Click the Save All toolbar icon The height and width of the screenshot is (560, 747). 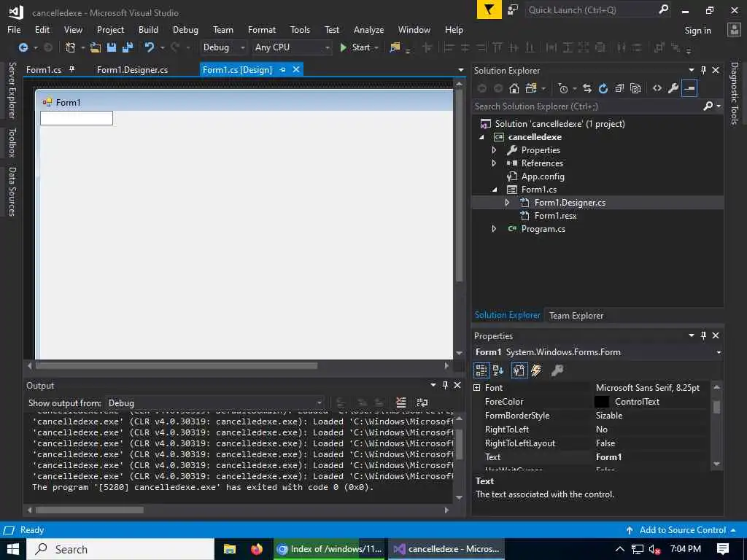tap(128, 47)
